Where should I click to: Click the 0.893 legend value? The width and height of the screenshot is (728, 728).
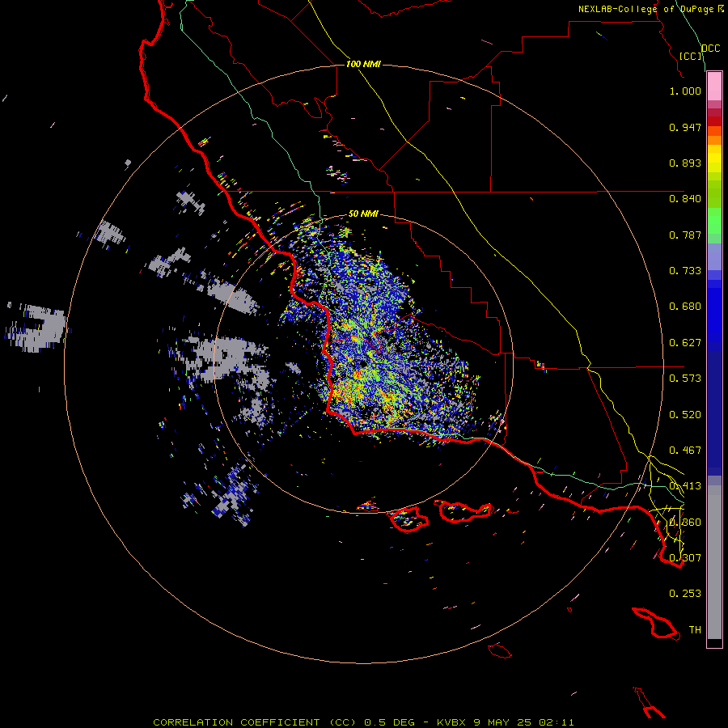coord(685,163)
